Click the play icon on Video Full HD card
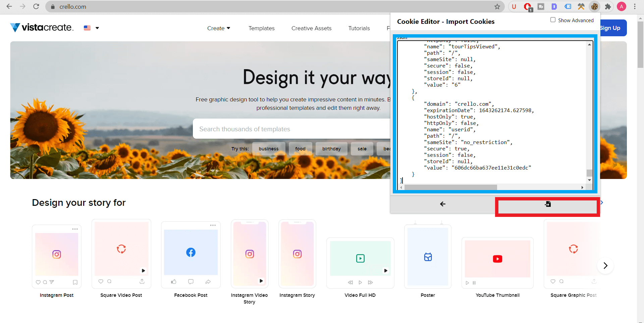The height and width of the screenshot is (323, 644). click(360, 258)
